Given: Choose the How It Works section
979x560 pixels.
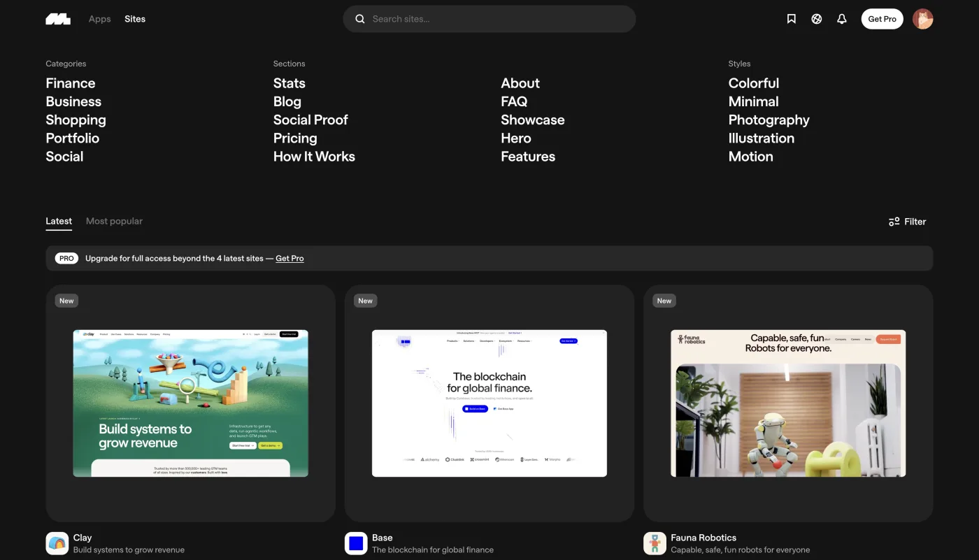Looking at the screenshot, I should (x=314, y=157).
